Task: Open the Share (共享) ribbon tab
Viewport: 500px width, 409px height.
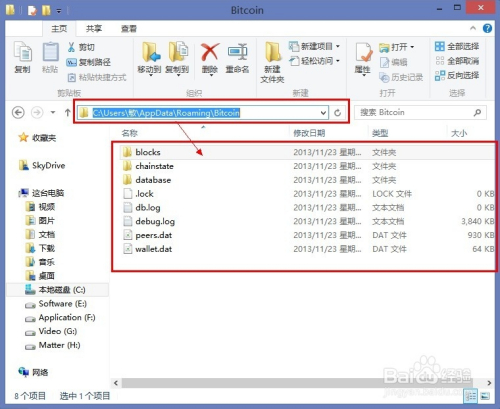Action: [x=94, y=29]
